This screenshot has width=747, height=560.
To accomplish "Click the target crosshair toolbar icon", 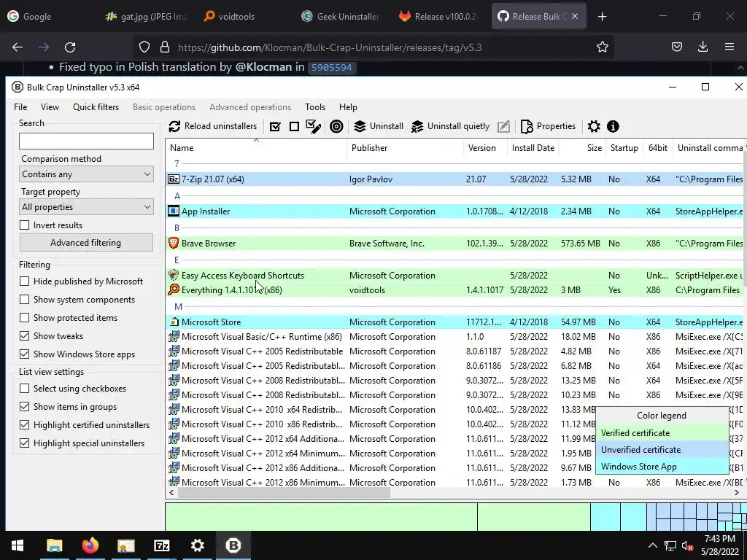I will point(336,127).
